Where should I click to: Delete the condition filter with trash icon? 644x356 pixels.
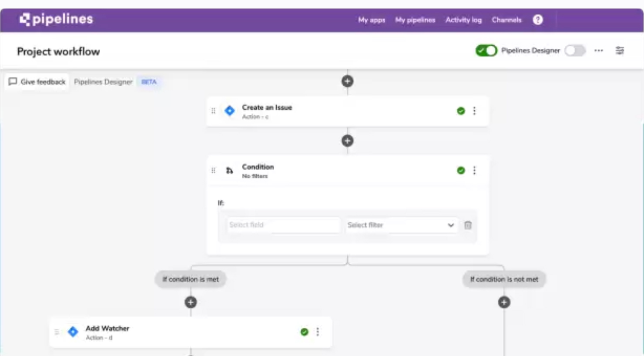[468, 225]
